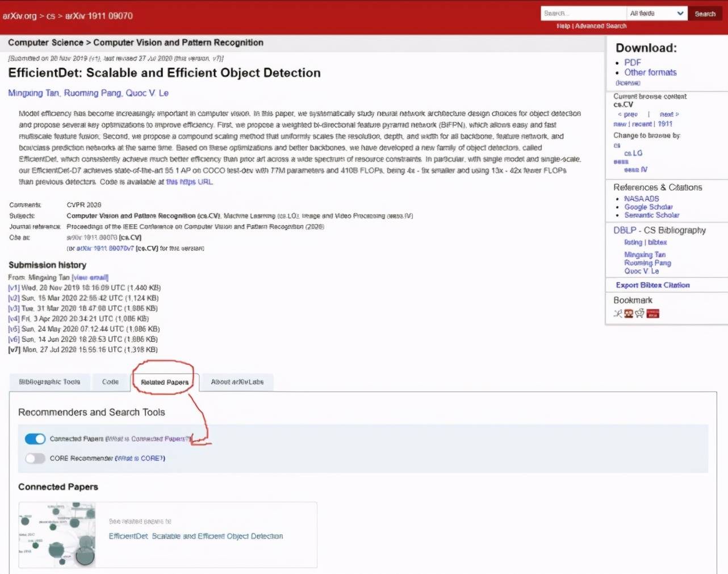Change browse context to cs.LG
This screenshot has width=728, height=574.
[x=633, y=153]
